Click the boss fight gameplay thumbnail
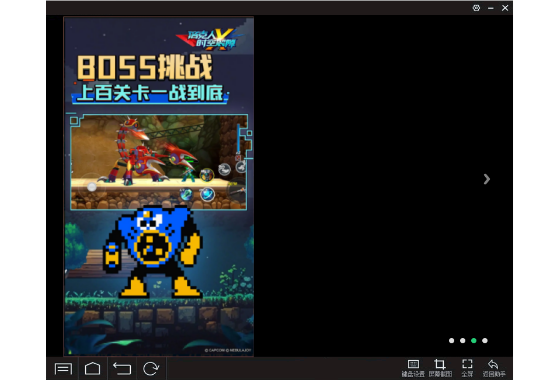The width and height of the screenshot is (550, 380). pos(159,162)
